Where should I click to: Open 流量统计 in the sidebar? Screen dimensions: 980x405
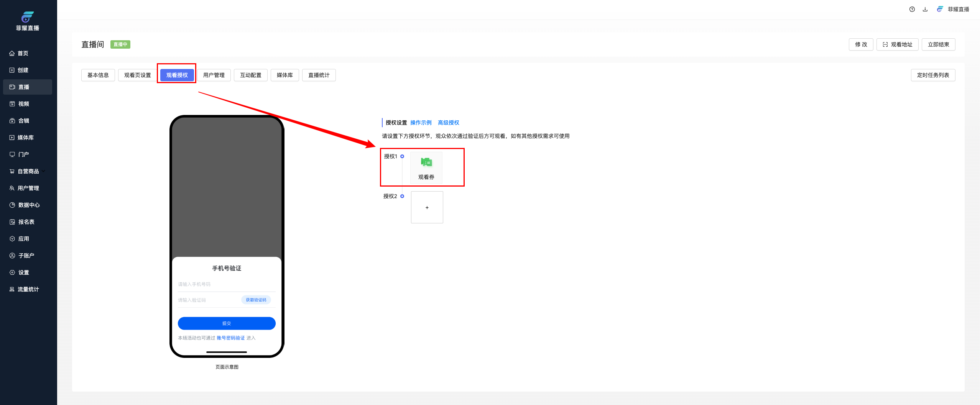coord(28,289)
